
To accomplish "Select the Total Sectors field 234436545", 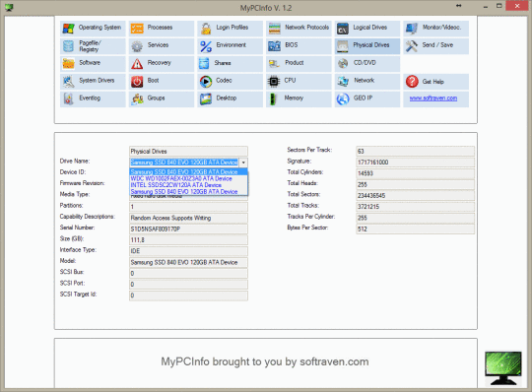I will coord(415,196).
